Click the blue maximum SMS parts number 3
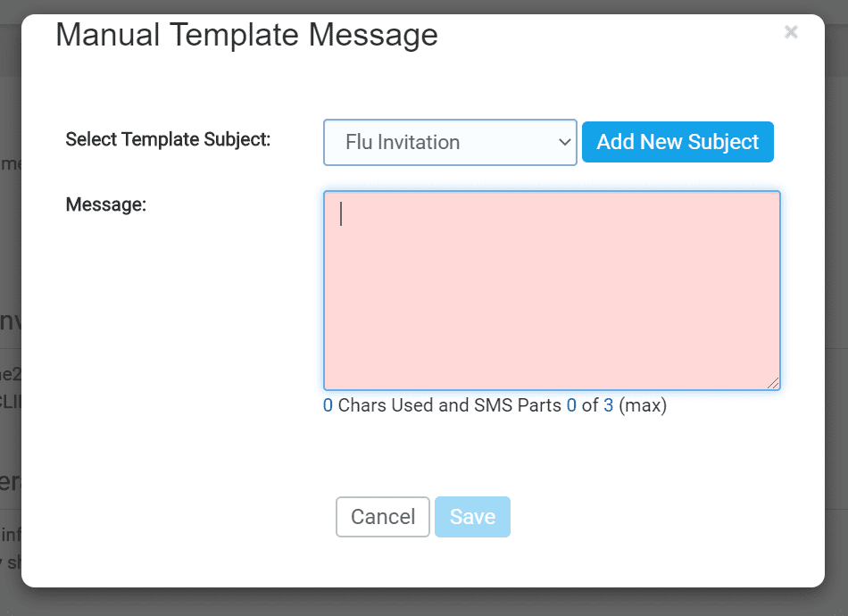Viewport: 848px width, 616px height. pyautogui.click(x=609, y=405)
